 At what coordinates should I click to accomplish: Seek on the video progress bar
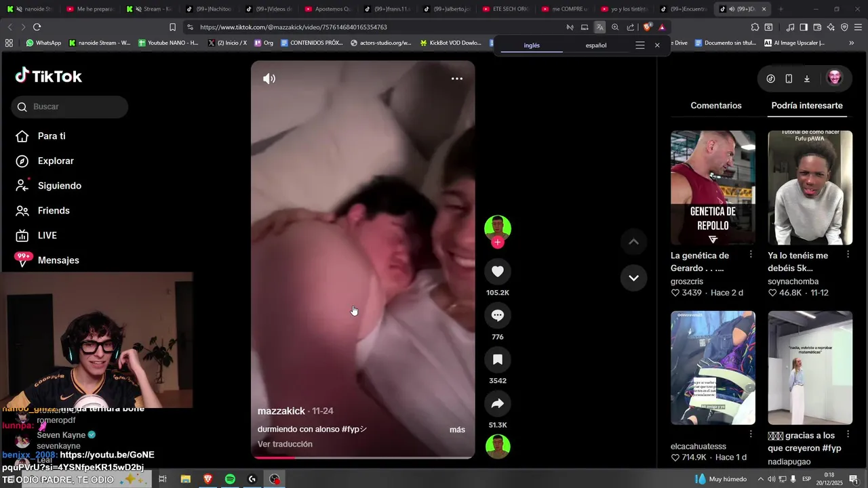click(363, 457)
